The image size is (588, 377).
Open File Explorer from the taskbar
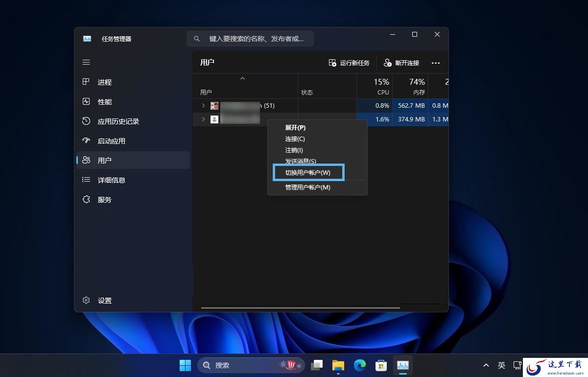[x=338, y=365]
